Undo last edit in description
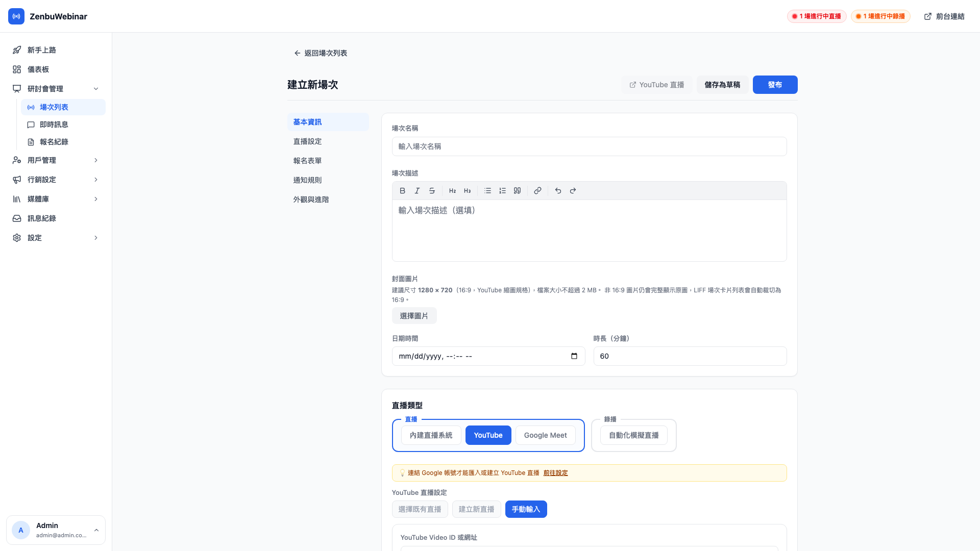 [x=558, y=191]
